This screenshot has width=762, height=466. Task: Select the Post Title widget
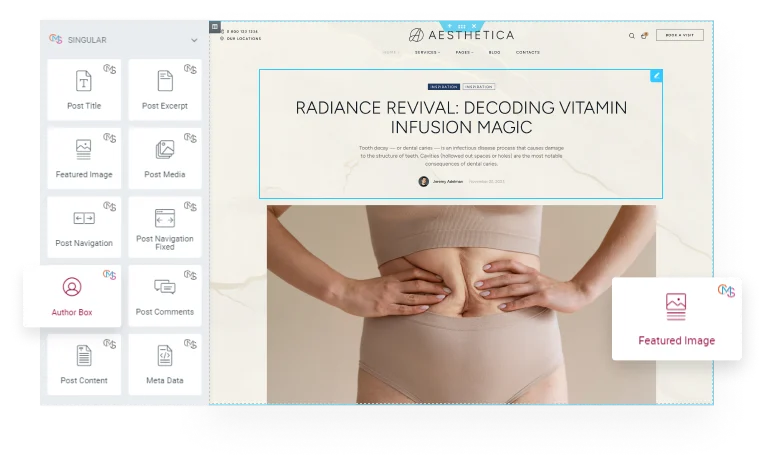84,90
